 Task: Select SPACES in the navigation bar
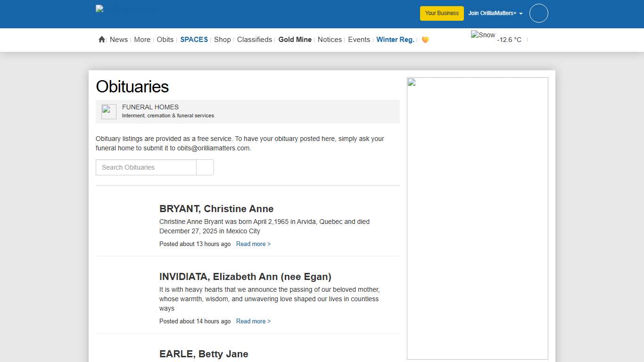coord(194,40)
